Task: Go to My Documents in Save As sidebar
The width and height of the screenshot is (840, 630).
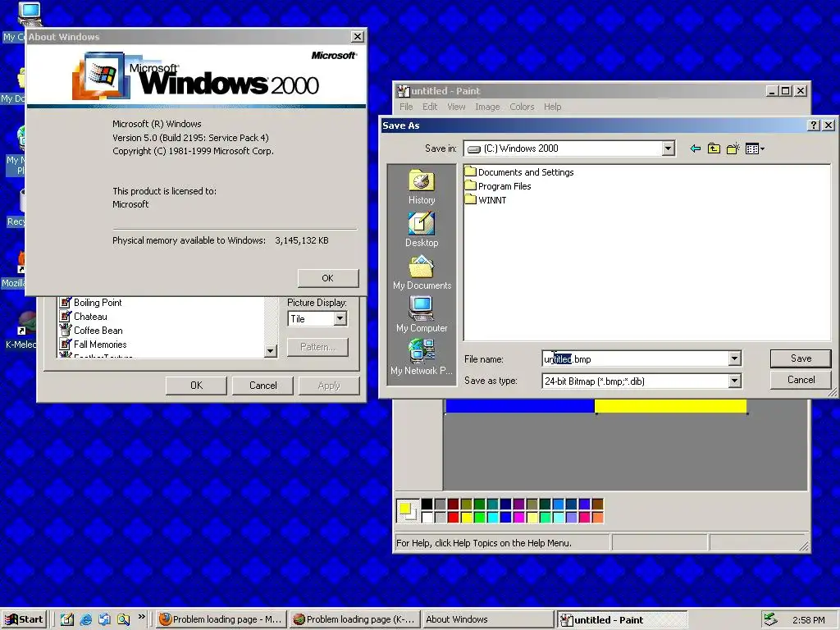Action: coord(422,272)
